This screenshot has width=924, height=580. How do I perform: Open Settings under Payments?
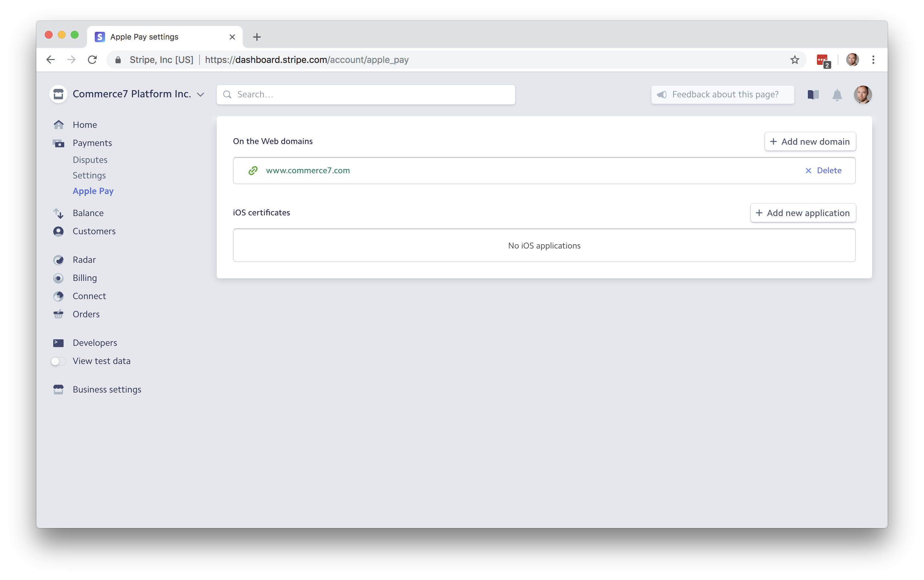click(89, 176)
